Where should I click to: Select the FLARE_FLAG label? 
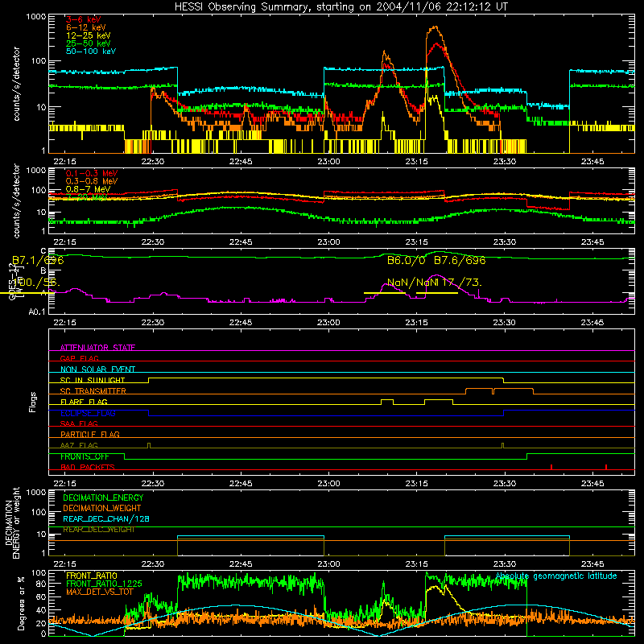(84, 402)
